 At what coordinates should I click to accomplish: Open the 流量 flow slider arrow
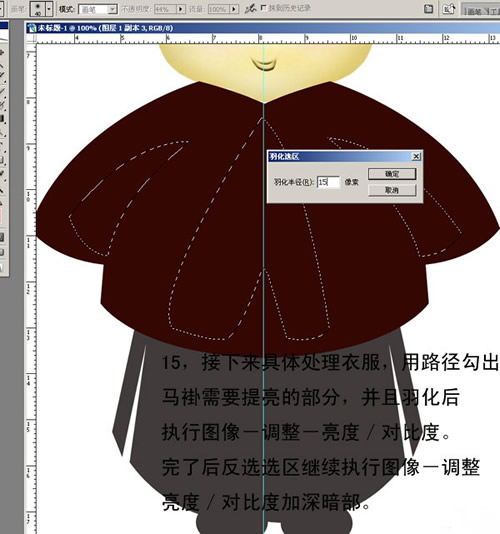234,9
